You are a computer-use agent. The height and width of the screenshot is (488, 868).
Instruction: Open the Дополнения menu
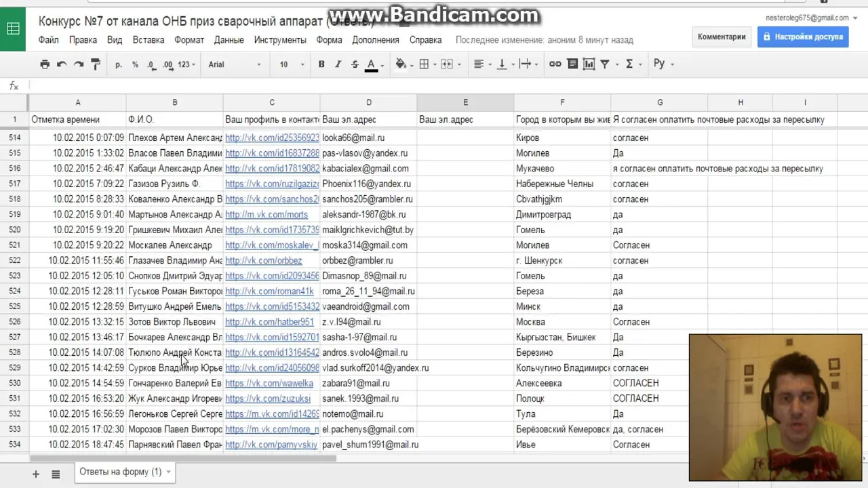coord(375,40)
